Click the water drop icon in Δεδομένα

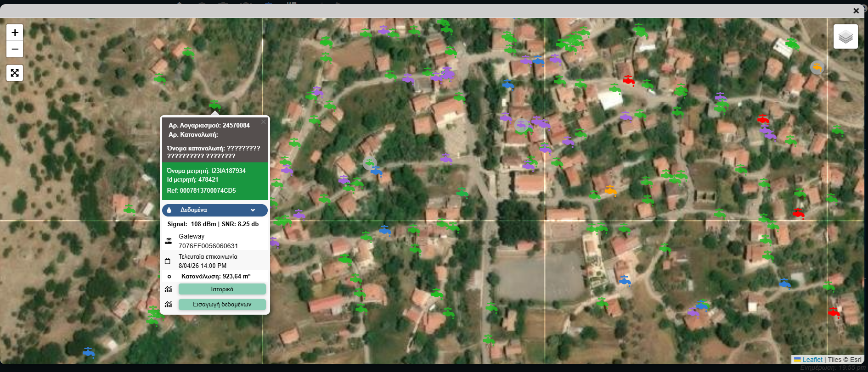169,210
